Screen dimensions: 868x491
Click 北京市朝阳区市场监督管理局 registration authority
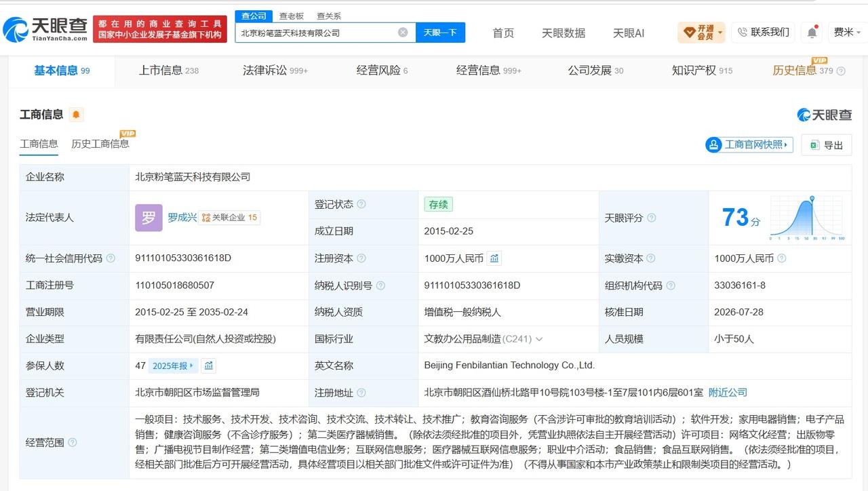pos(197,393)
